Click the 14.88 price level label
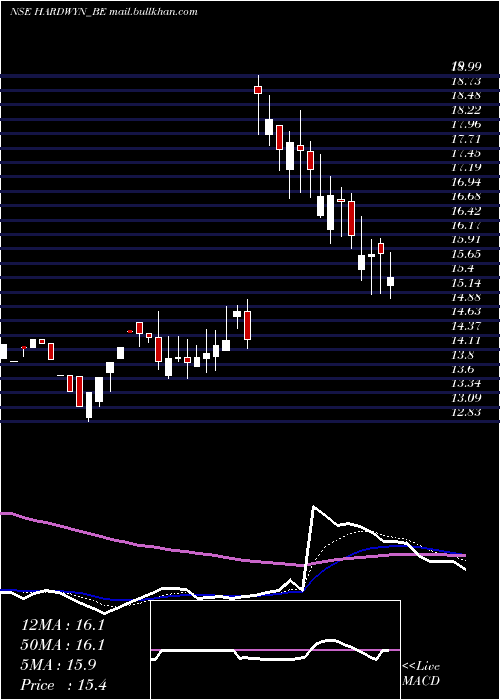 pos(466,297)
